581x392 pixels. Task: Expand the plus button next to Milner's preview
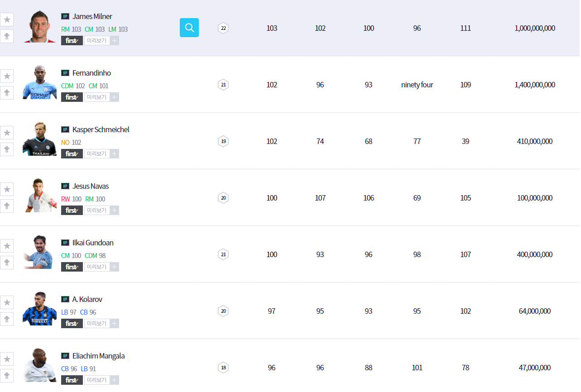click(x=115, y=41)
